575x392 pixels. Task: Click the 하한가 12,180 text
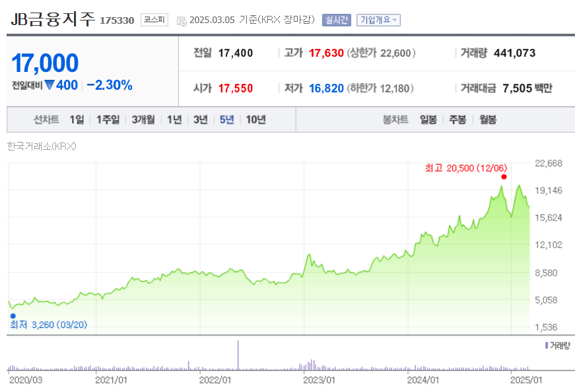[380, 88]
